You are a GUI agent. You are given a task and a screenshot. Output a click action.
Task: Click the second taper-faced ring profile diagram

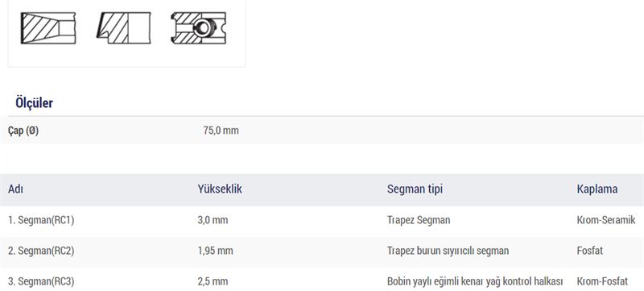tap(124, 28)
